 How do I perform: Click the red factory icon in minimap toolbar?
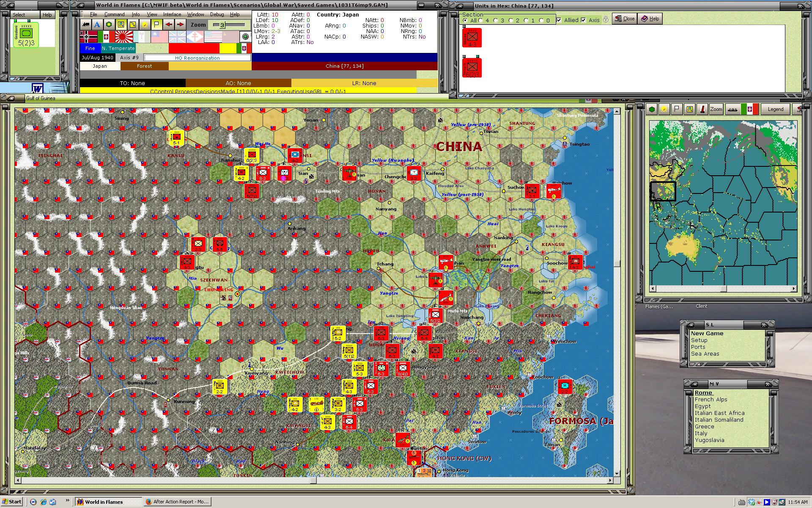[702, 109]
